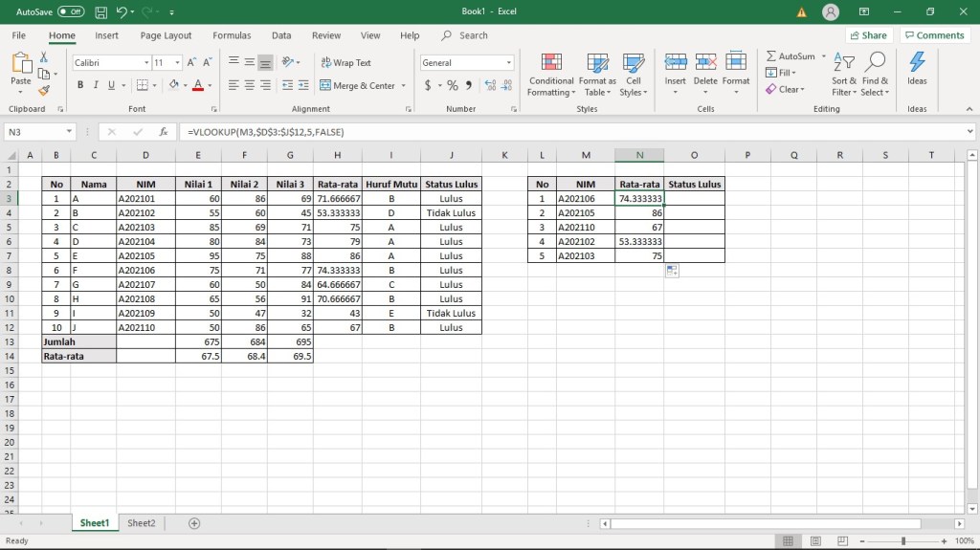Expand the General number format dropdown

pyautogui.click(x=508, y=63)
